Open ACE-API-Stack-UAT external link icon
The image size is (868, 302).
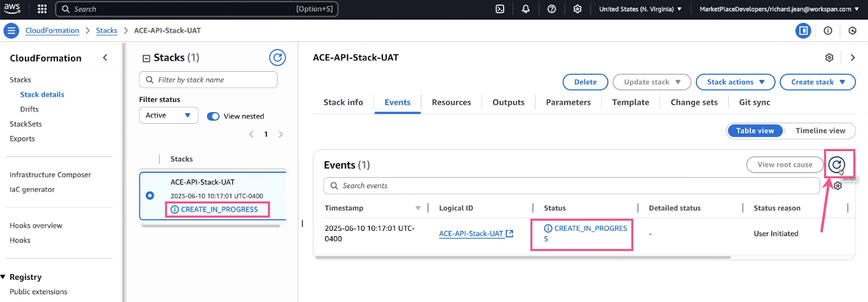tap(509, 234)
